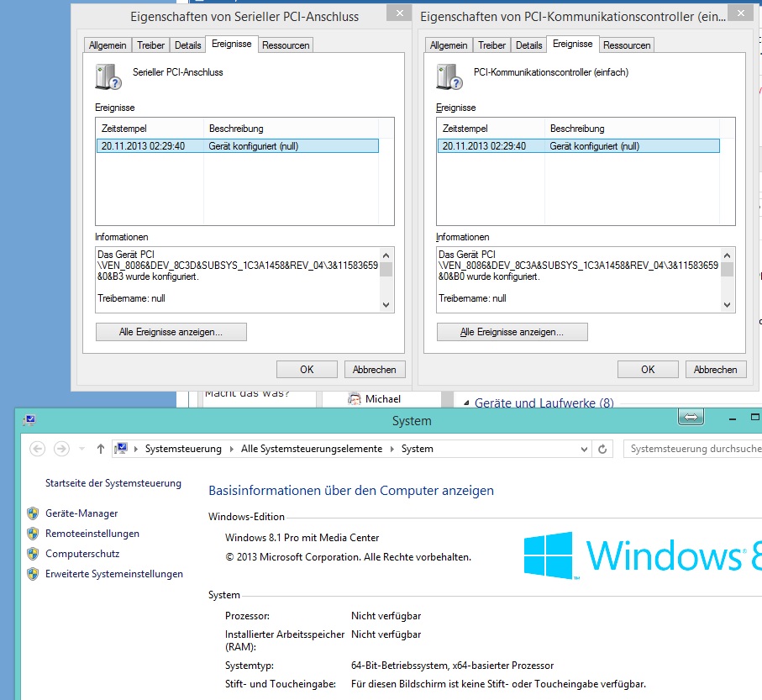
Task: Select Ereignisse tab in Serieller PCI-Anschluss dialog
Action: (231, 44)
